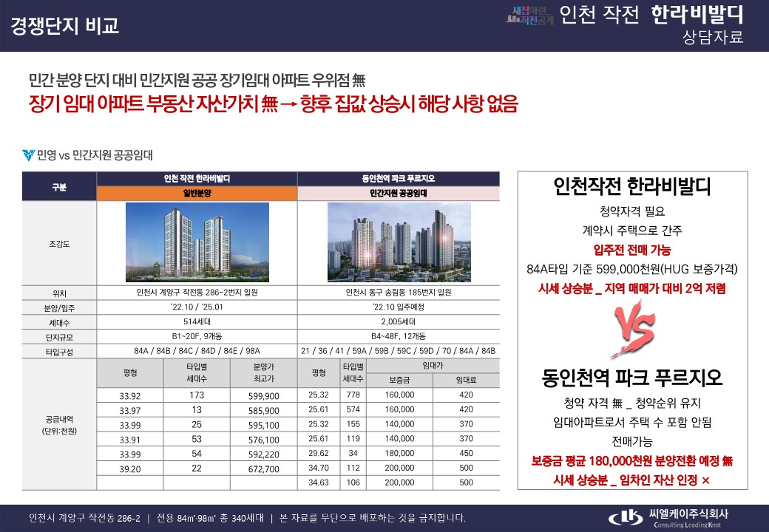Click the 민간지원 공공임대 pink header cell
Screen dimensions: 769x532
(x=399, y=194)
